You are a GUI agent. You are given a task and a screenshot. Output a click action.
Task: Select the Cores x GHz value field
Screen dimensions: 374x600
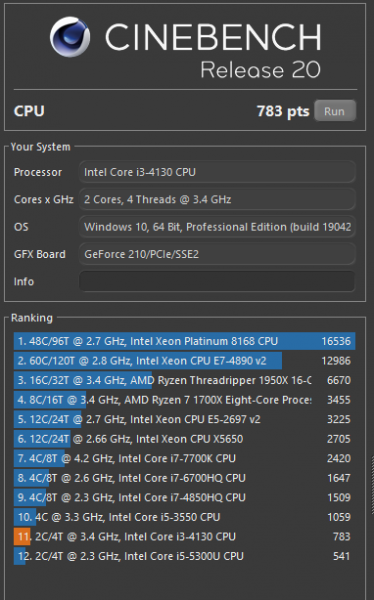217,199
